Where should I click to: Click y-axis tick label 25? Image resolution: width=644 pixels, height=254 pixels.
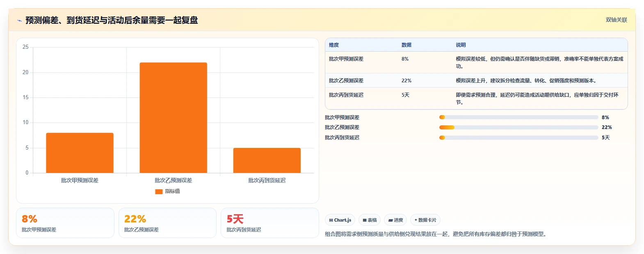[x=25, y=47]
